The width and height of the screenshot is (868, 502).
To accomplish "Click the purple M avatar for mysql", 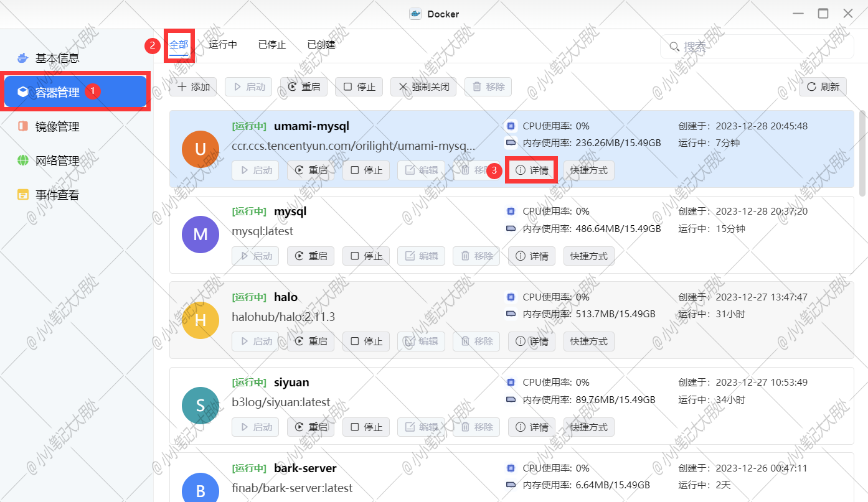I will 200,235.
